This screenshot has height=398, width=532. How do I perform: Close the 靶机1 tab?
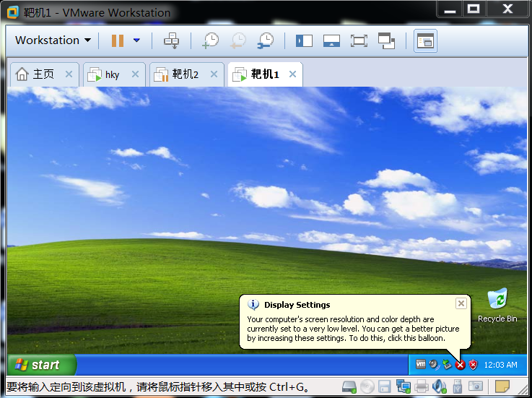click(293, 74)
